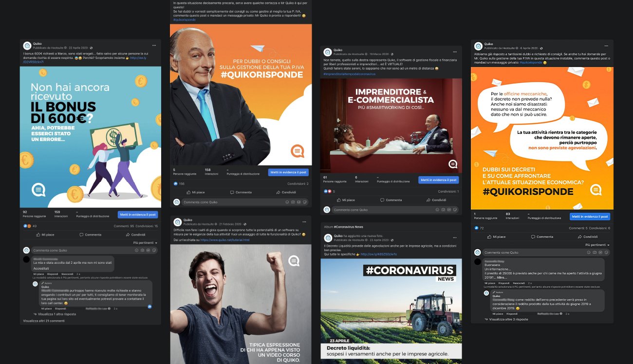Open Visualizza altri 21 commenti link
Screen dimensions: 633x364
tap(44, 321)
